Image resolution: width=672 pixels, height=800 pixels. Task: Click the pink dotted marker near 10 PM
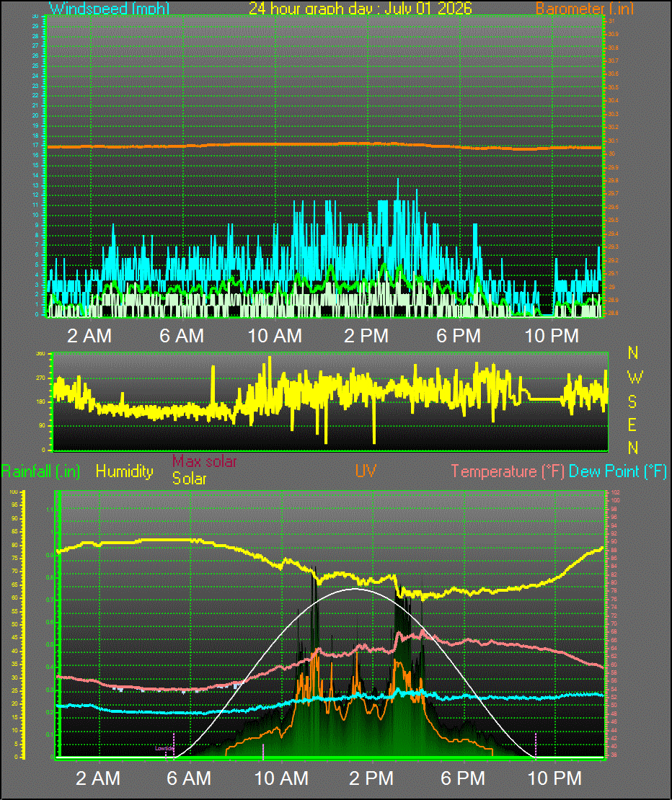coord(535,746)
